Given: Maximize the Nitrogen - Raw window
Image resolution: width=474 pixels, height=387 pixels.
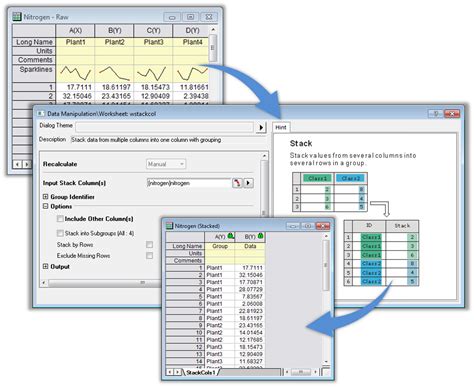Looking at the screenshot, I should (190, 17).
